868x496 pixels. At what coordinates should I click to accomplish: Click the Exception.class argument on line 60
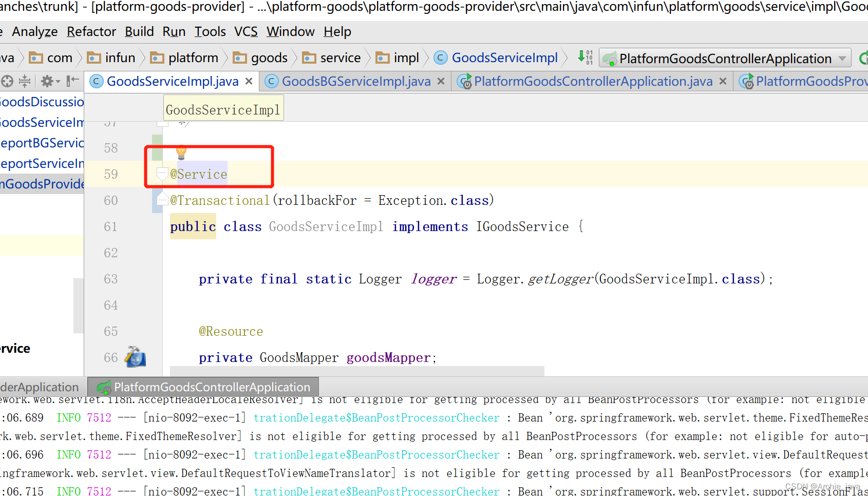433,200
